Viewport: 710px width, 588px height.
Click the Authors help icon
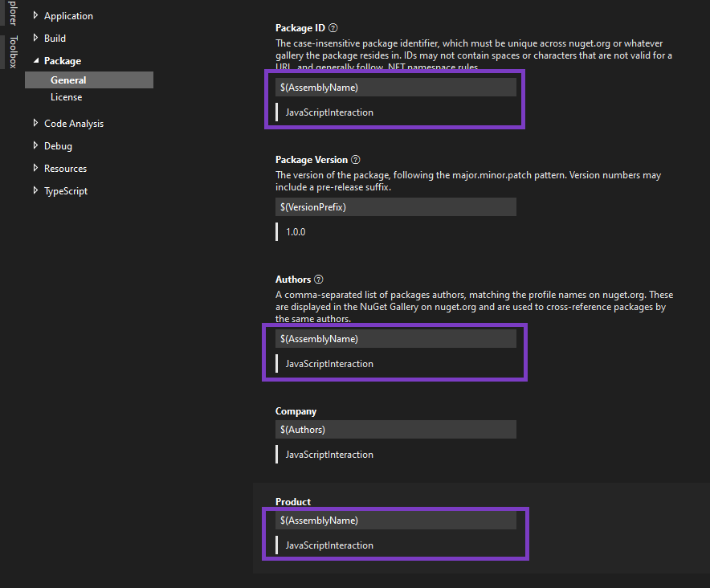319,280
